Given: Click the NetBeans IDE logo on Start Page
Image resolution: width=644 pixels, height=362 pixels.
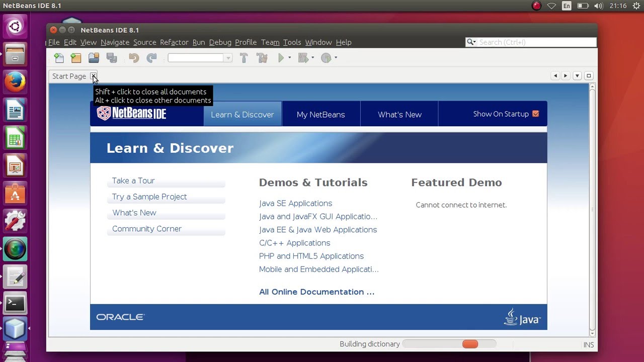Looking at the screenshot, I should 131,113.
